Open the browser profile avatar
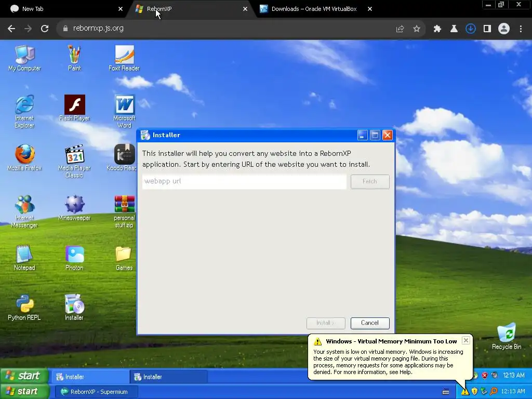 [504, 29]
